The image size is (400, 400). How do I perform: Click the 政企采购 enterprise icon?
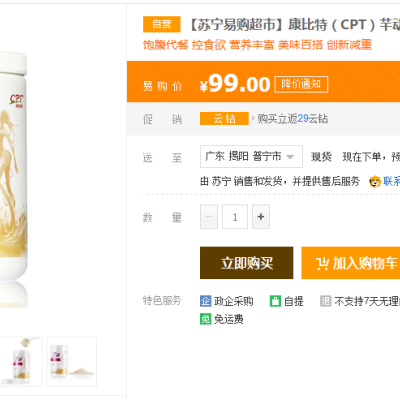[205, 301]
